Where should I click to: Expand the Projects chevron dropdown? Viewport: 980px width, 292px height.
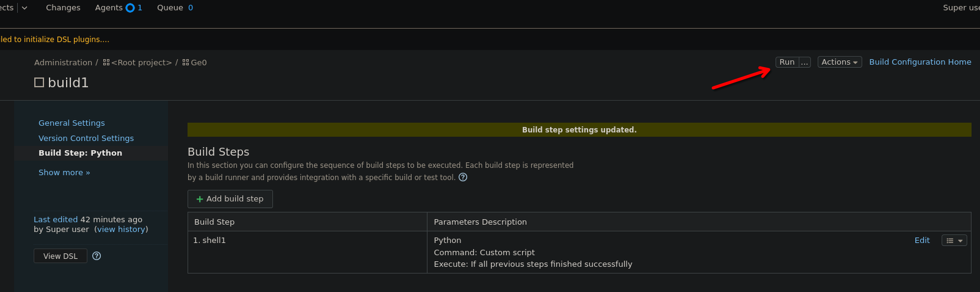[x=24, y=8]
